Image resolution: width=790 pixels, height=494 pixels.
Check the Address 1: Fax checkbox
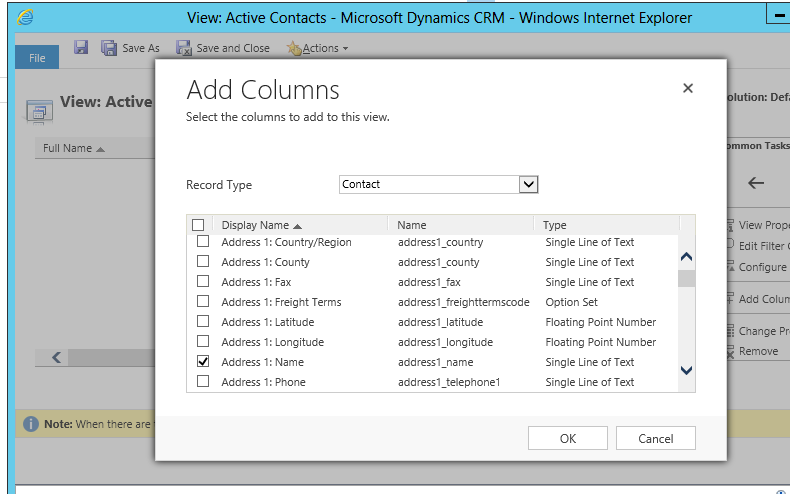203,281
